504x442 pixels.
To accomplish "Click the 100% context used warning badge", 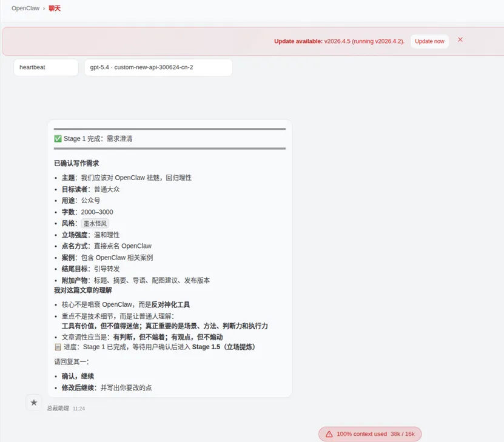I will coord(370,434).
